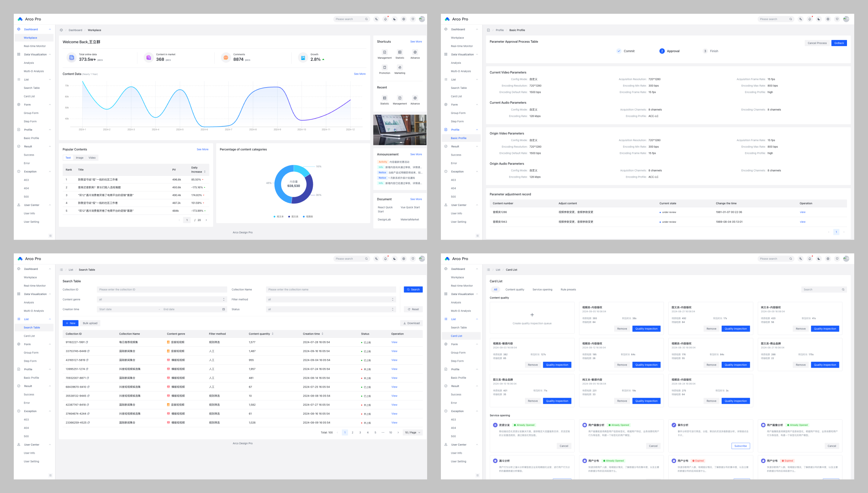Click the Subscribe button on 事件分析 card

pyautogui.click(x=740, y=446)
